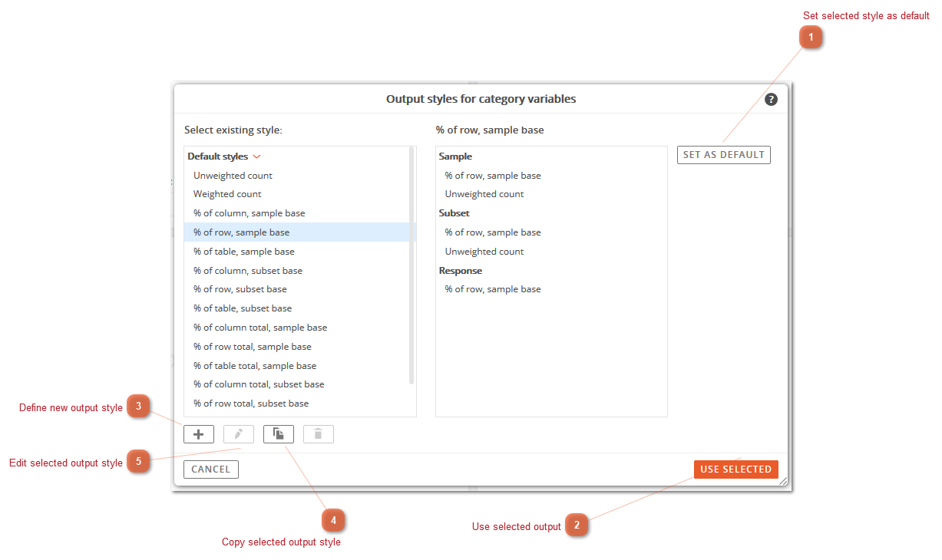Click the copy selected style icon

click(279, 434)
